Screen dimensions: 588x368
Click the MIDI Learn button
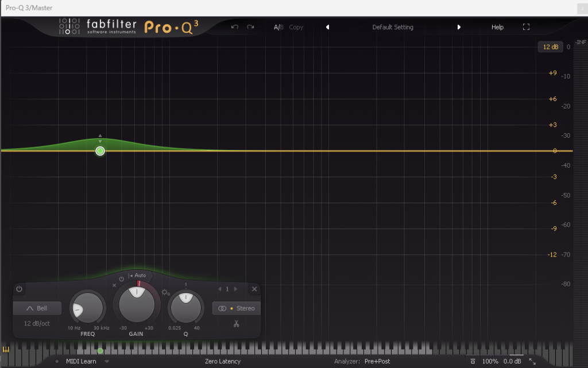pyautogui.click(x=81, y=361)
